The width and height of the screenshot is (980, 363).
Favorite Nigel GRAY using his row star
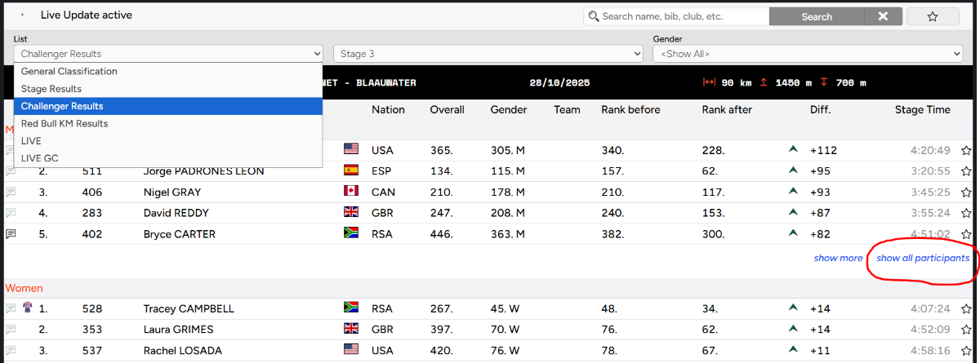point(966,193)
